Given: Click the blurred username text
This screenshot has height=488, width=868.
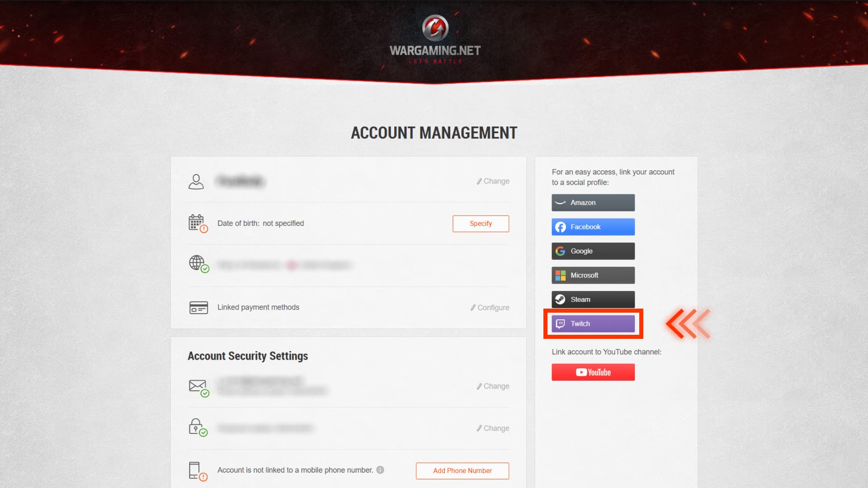Looking at the screenshot, I should coord(241,181).
